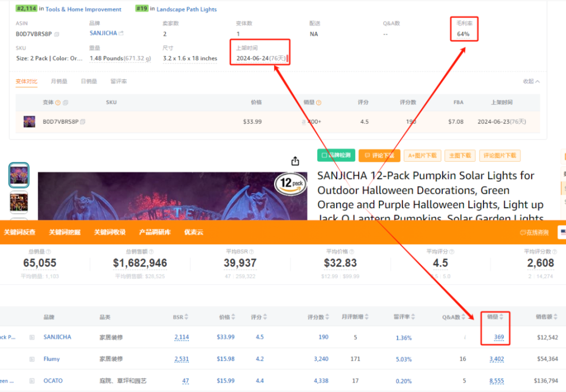
Task: Click BSR value 47 in OCATO row
Action: (x=185, y=381)
